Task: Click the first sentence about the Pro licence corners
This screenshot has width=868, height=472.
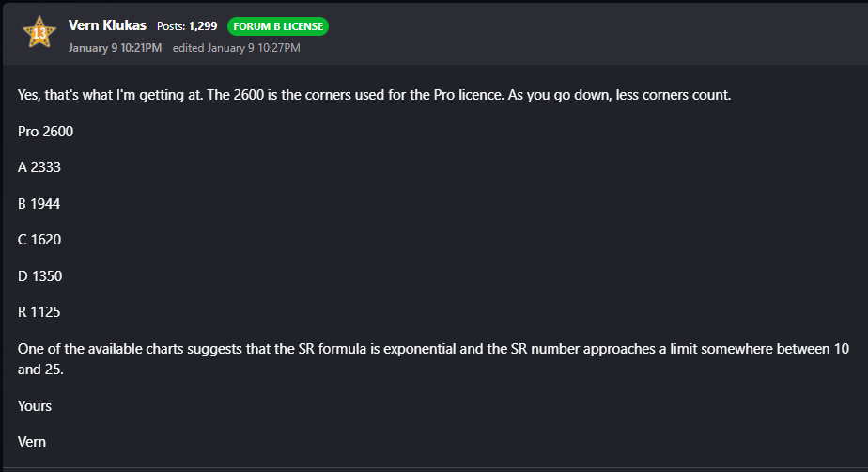Action: pyautogui.click(x=374, y=95)
